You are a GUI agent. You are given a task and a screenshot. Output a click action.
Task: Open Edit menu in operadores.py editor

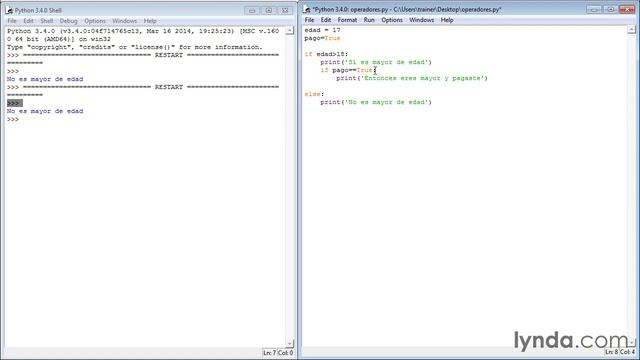click(326, 20)
